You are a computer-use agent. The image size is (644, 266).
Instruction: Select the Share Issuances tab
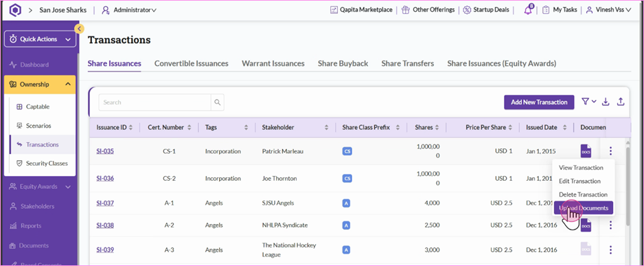coord(114,63)
